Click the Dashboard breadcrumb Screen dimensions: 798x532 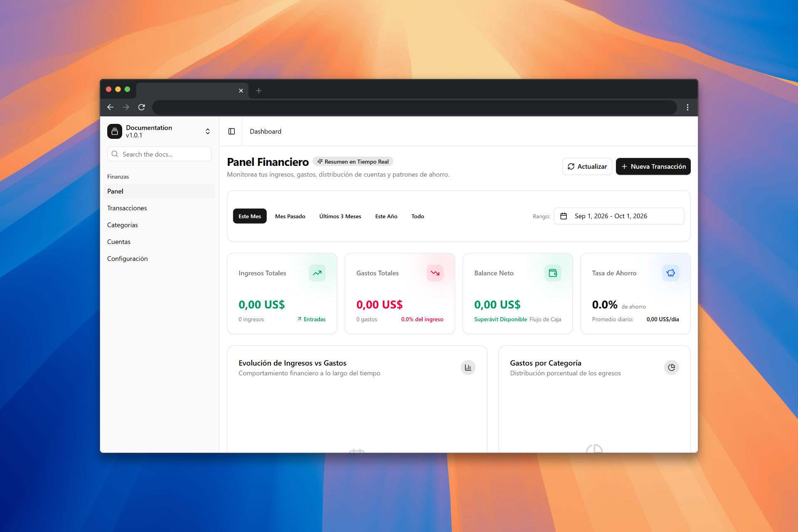point(265,131)
